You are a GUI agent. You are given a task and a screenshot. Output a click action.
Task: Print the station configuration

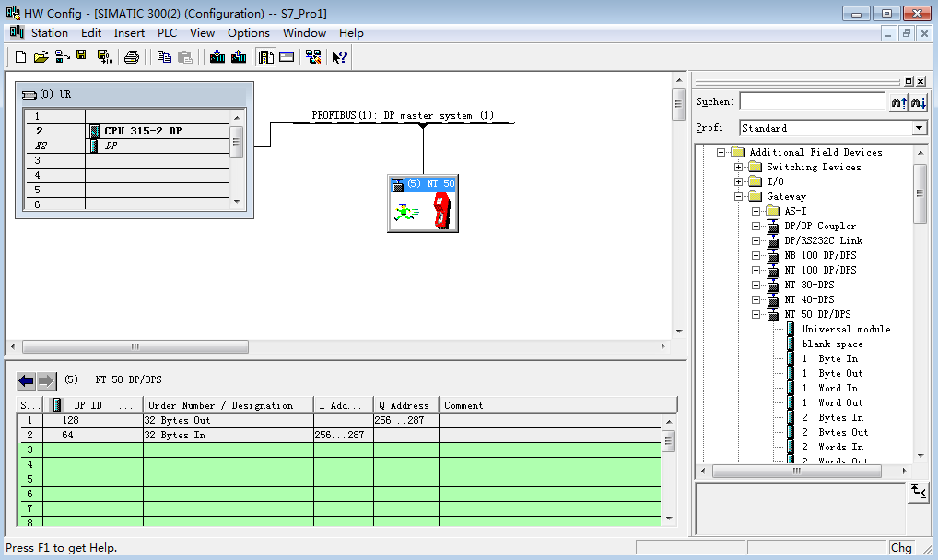133,56
